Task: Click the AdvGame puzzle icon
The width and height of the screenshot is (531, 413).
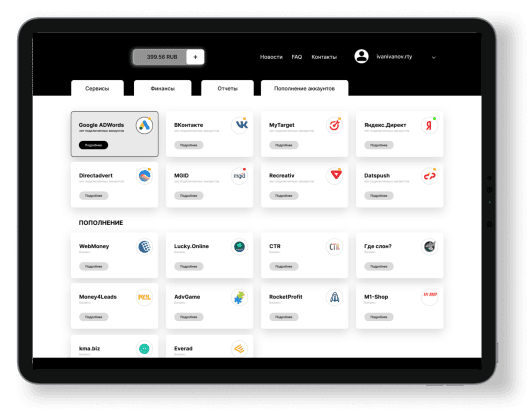Action: click(239, 297)
